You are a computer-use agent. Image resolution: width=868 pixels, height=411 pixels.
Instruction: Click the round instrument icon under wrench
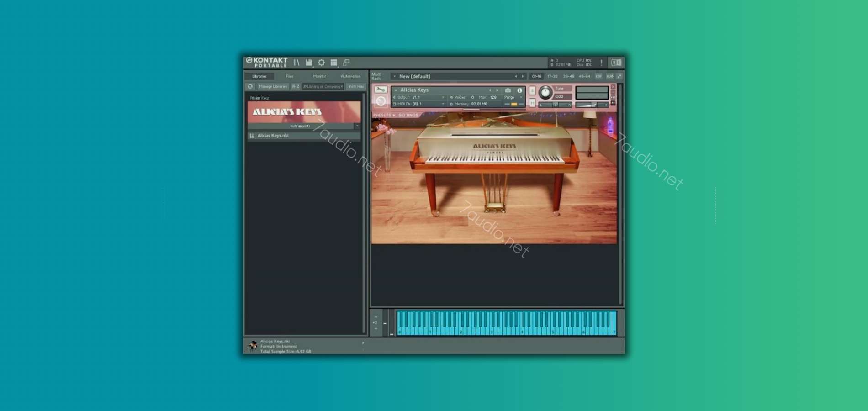click(381, 101)
